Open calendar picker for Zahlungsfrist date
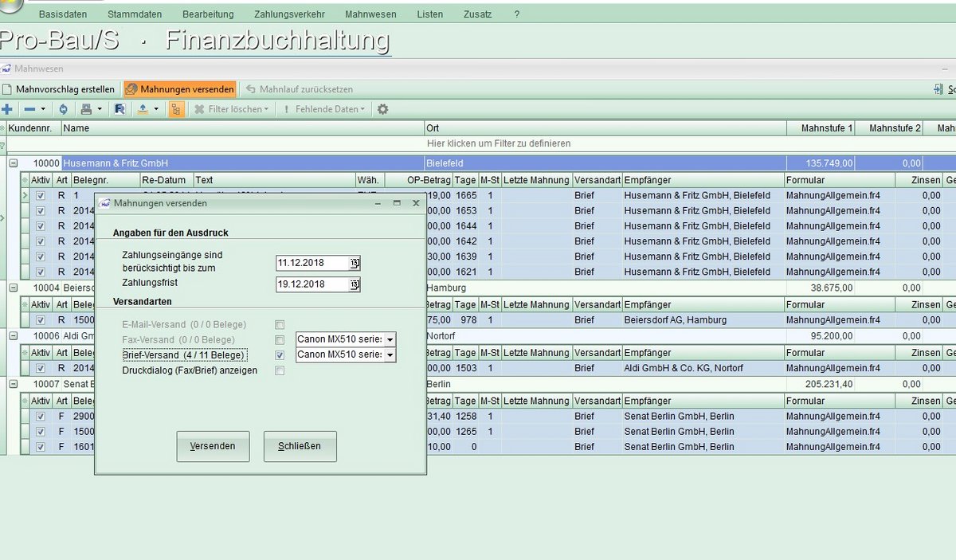 [x=355, y=285]
